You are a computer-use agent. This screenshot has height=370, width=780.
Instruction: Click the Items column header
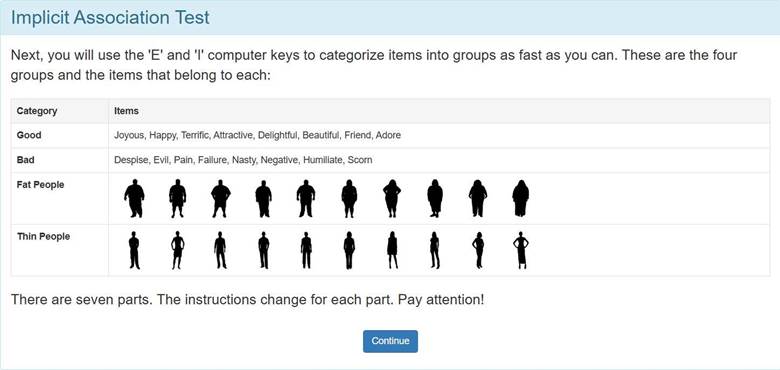[x=126, y=111]
